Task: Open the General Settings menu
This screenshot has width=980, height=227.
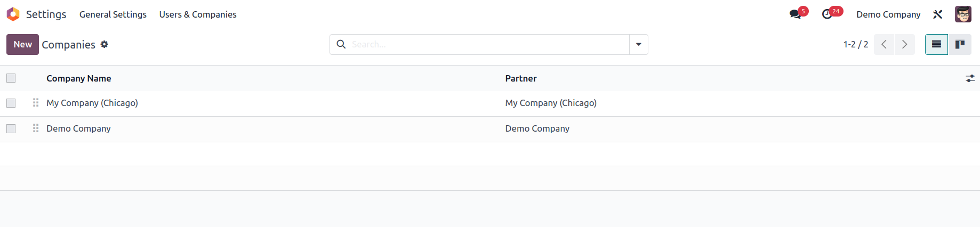Action: click(x=113, y=14)
